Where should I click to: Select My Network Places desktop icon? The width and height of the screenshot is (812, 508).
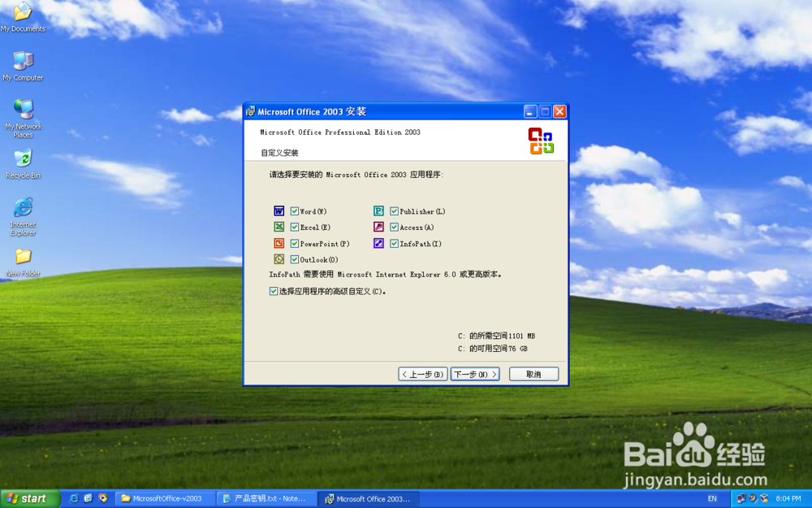tap(23, 119)
